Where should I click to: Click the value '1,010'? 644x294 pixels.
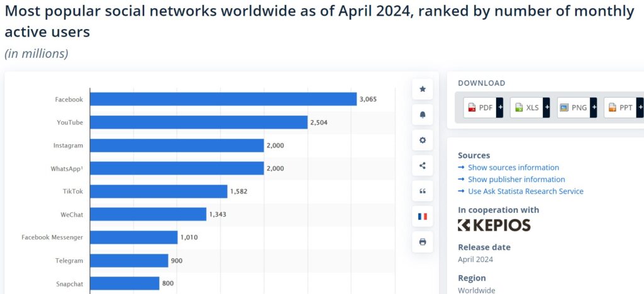[189, 237]
